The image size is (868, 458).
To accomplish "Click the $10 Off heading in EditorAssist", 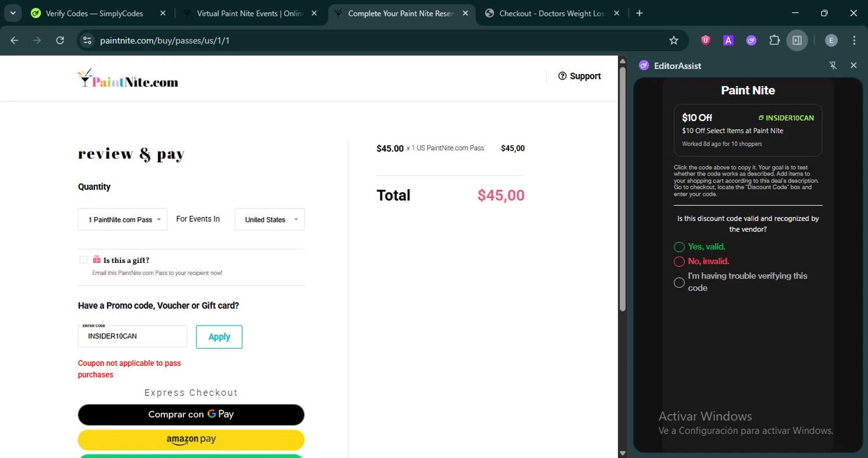I will [x=697, y=118].
